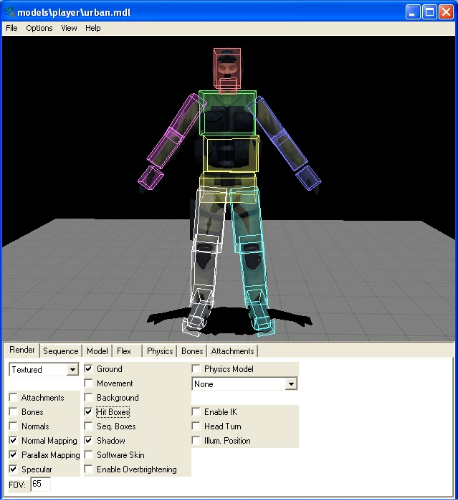Disable Normal Mapping
This screenshot has height=500, width=458.
tap(13, 441)
